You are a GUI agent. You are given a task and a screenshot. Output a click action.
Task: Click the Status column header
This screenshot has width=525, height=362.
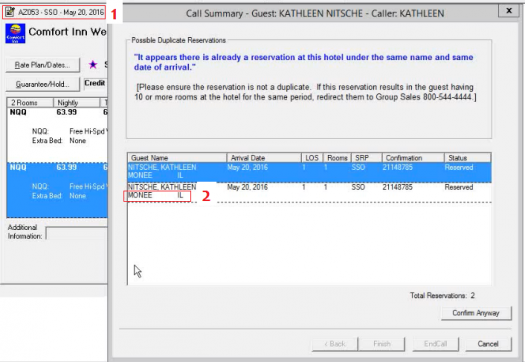point(467,158)
